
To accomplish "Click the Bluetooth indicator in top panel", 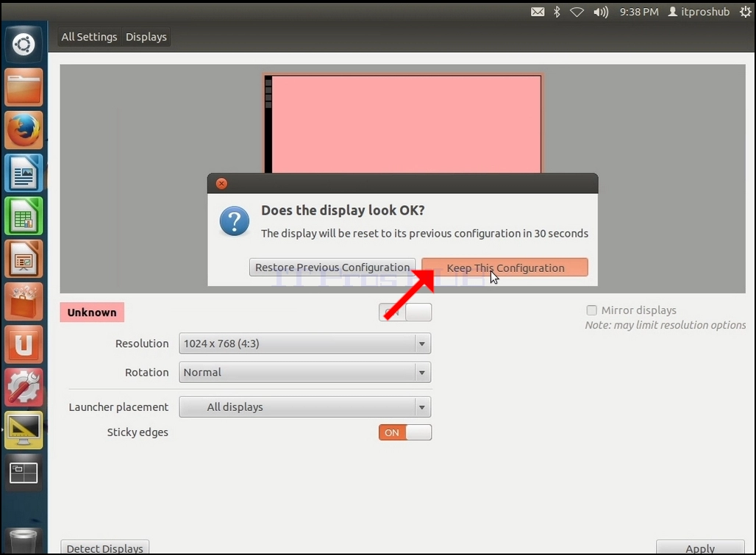I will (557, 12).
